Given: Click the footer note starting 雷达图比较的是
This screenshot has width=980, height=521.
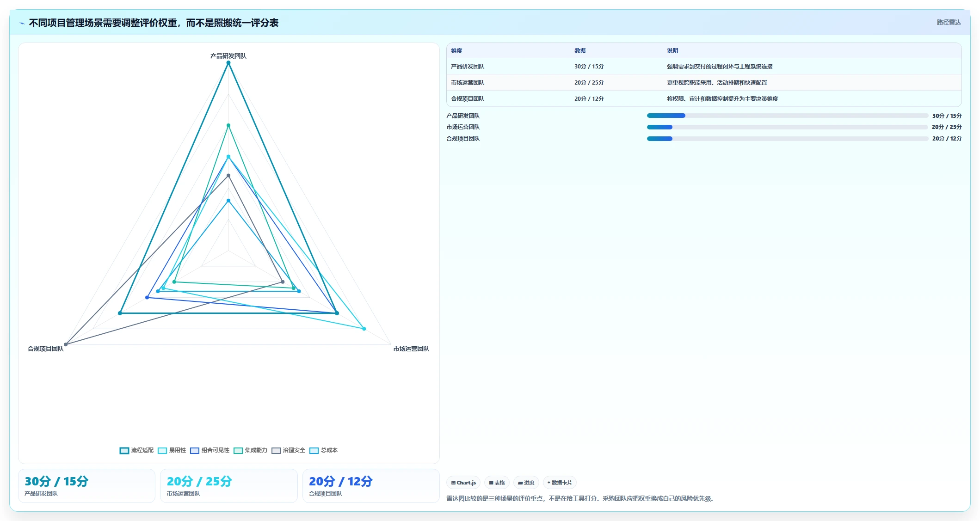Looking at the screenshot, I should [x=581, y=499].
